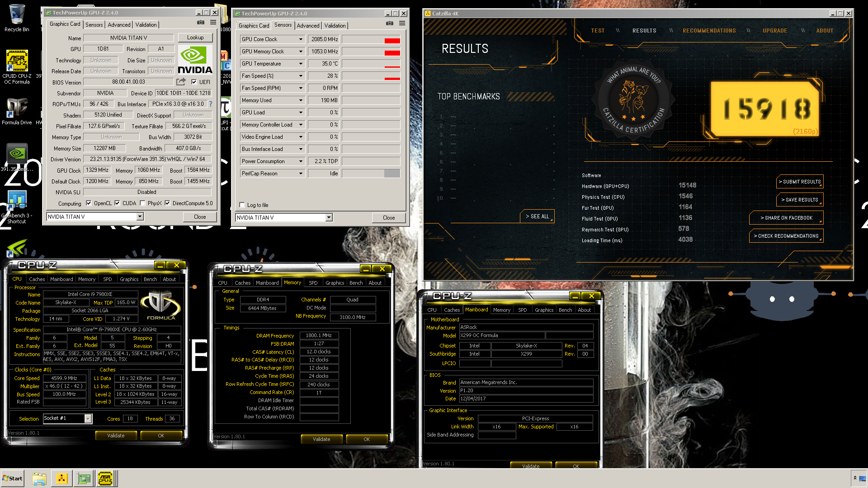Toggle the OpenCL checkbox

[89, 203]
